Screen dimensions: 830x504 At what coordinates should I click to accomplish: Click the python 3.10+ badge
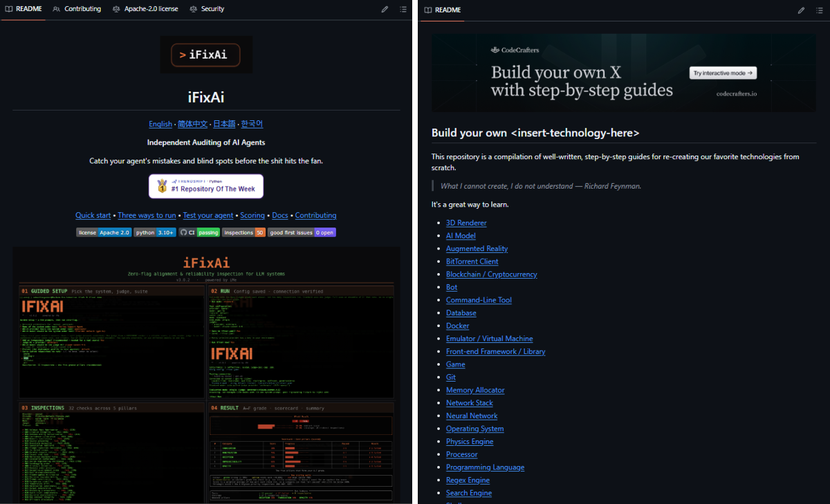pyautogui.click(x=155, y=233)
